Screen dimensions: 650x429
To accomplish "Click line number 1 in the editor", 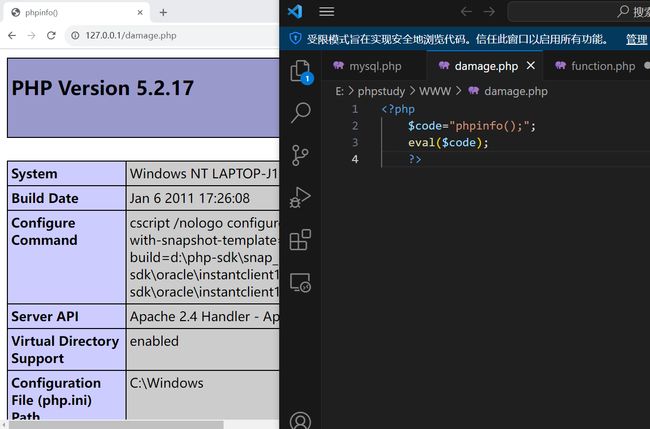I will 355,109.
